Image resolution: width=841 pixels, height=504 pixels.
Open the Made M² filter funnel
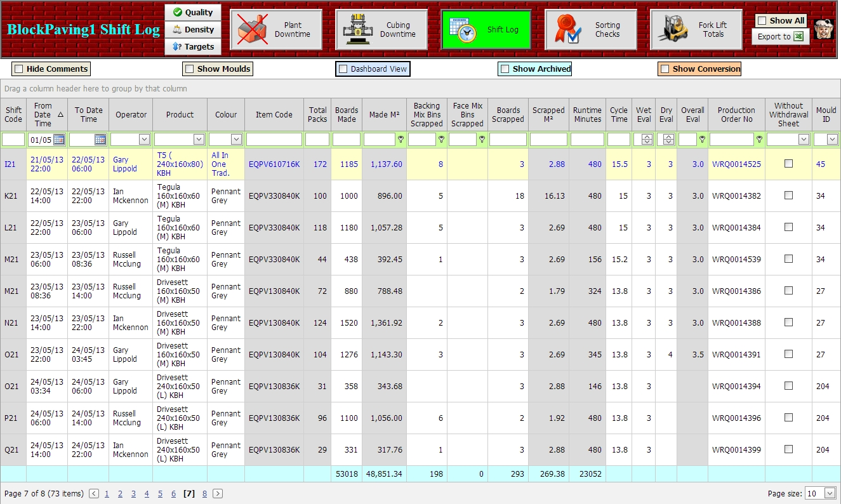[x=401, y=139]
